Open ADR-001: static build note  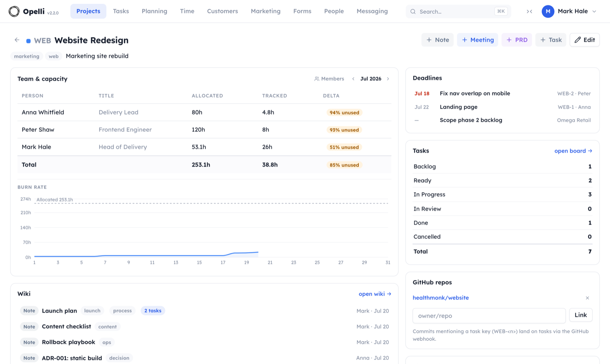72,358
